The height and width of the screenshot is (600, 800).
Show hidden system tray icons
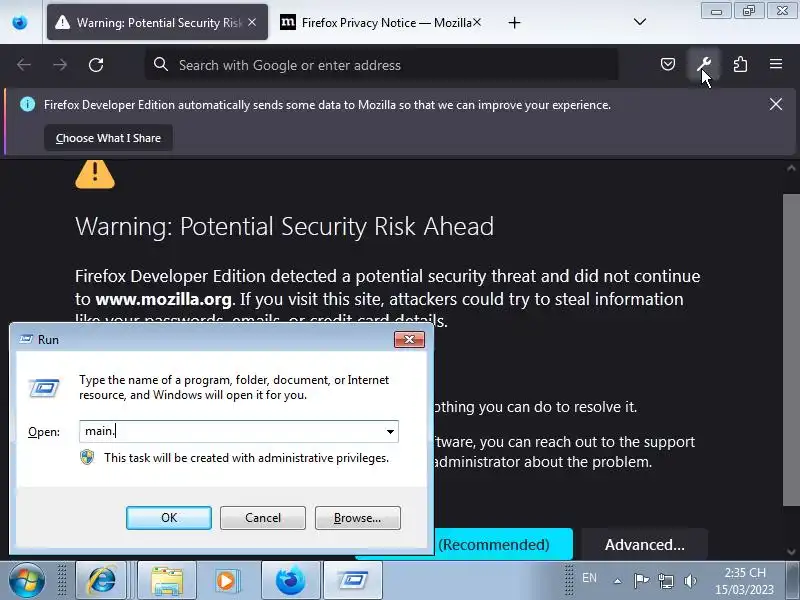618,581
